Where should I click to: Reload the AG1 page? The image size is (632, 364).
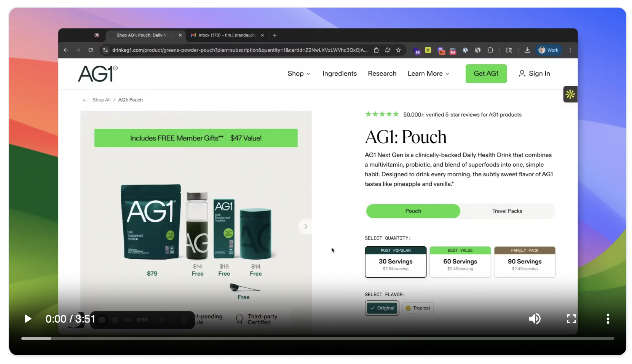[91, 50]
